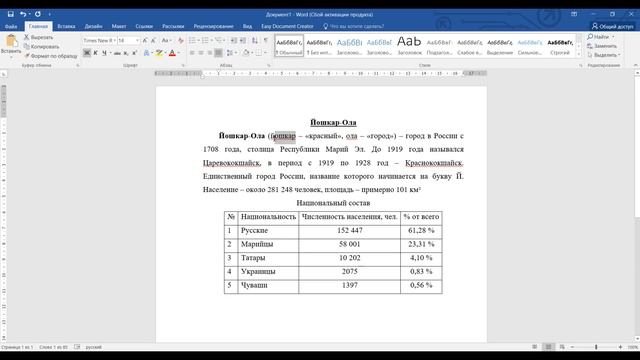Apply red font color
This screenshot has width=640, height=360.
[x=172, y=53]
